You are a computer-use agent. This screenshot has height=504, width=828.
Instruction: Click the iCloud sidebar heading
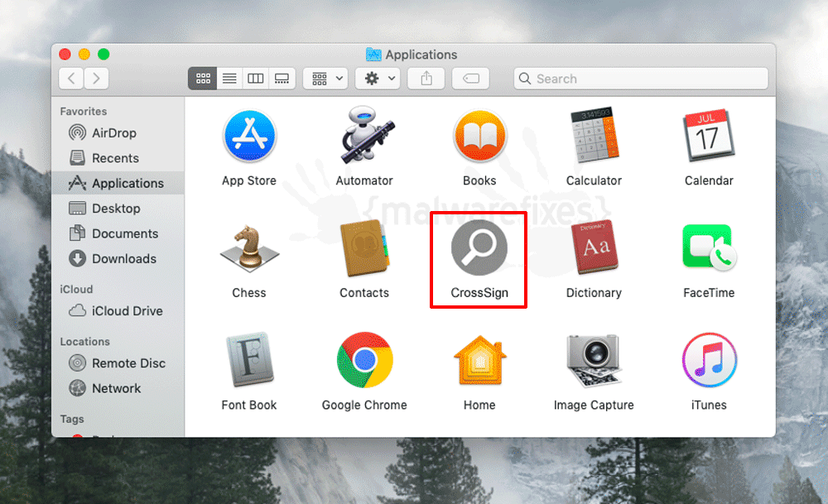click(76, 289)
